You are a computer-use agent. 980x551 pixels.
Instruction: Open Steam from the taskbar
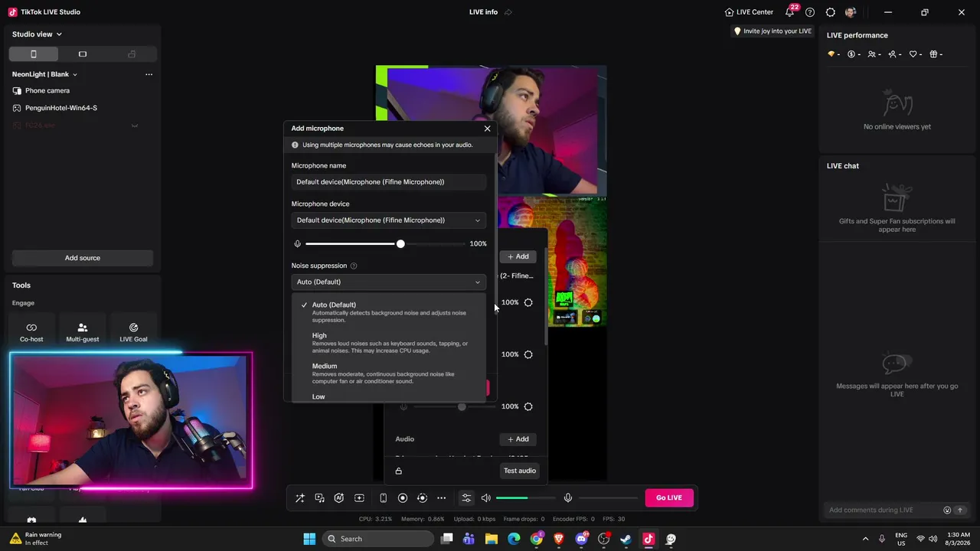tap(626, 539)
